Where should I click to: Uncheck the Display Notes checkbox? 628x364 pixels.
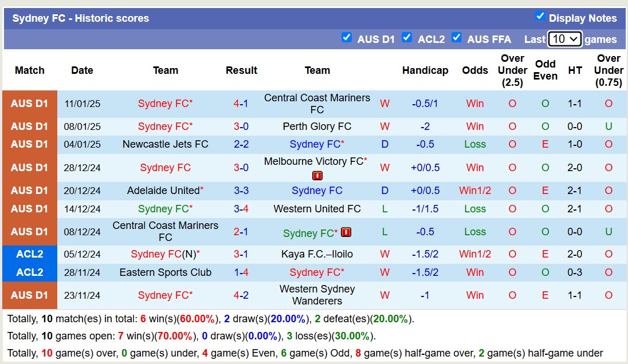coord(540,17)
